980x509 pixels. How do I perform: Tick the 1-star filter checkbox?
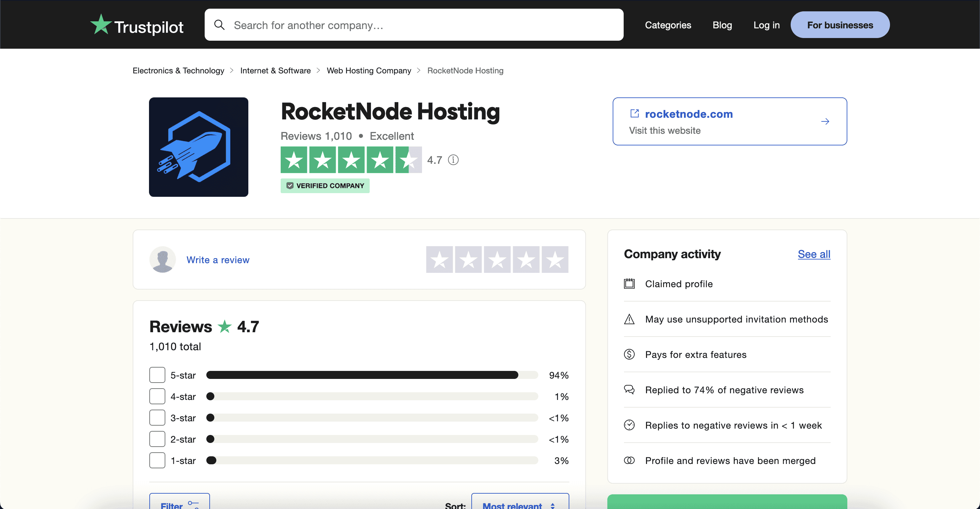(157, 460)
